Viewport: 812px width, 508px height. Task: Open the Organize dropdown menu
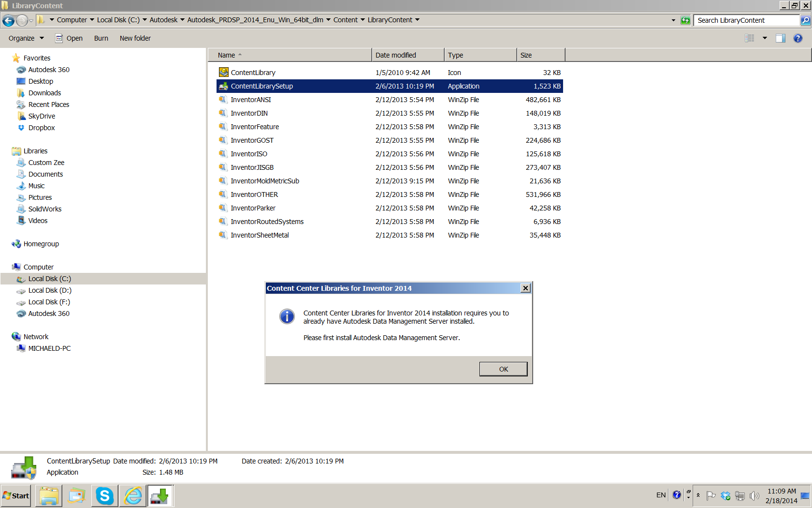tap(26, 38)
